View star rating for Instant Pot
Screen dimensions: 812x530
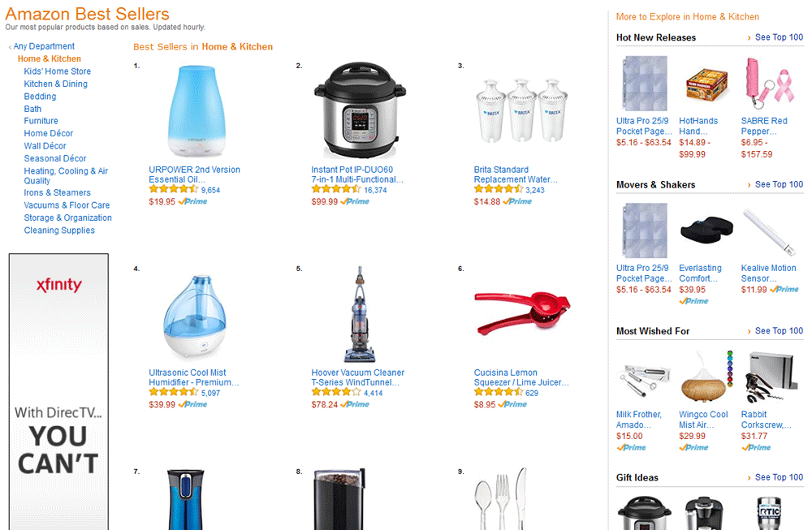click(x=335, y=189)
